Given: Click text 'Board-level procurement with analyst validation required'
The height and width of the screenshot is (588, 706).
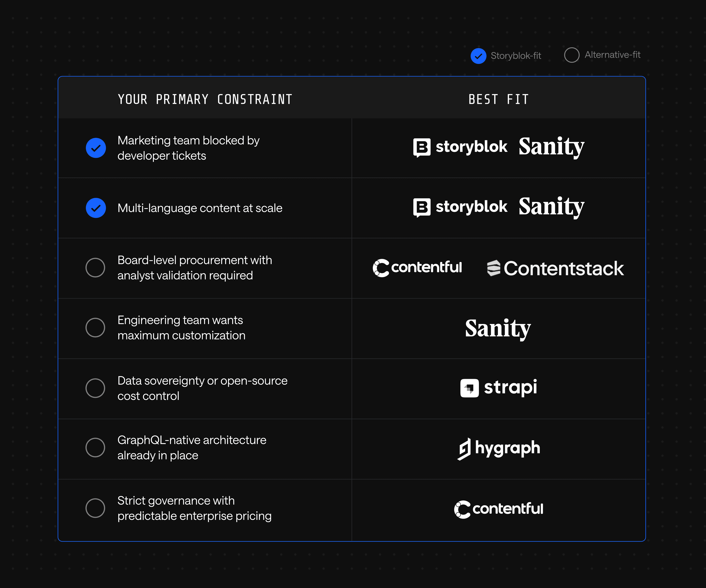Looking at the screenshot, I should click(x=195, y=268).
